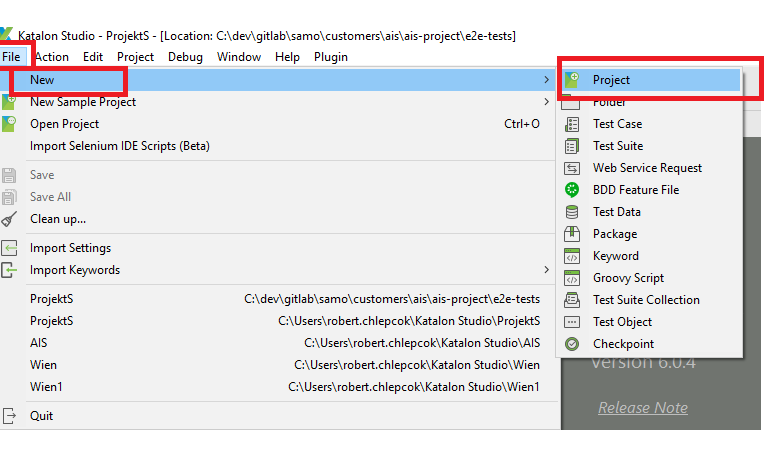This screenshot has width=784, height=449.
Task: Choose Import Settings entry
Action: [279, 248]
